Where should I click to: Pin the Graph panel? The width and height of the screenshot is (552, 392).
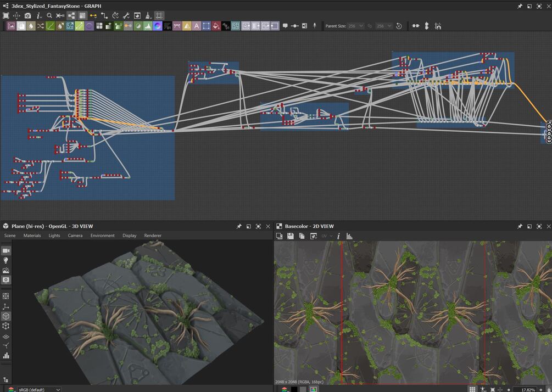pos(520,6)
